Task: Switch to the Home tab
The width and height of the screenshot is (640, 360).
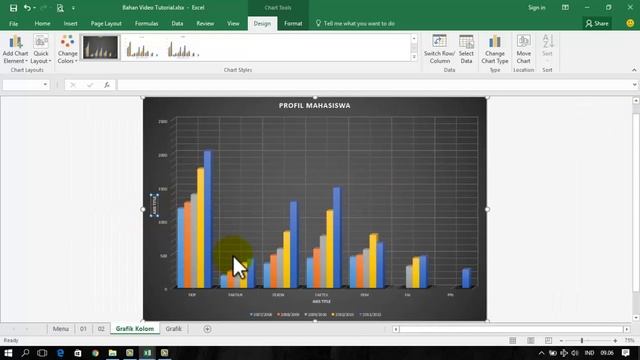Action: pos(42,24)
